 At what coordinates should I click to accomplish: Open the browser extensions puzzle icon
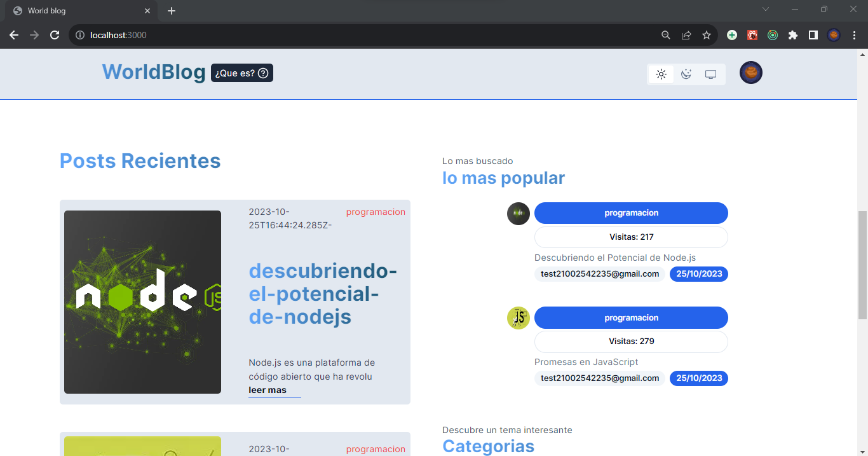[x=792, y=35]
